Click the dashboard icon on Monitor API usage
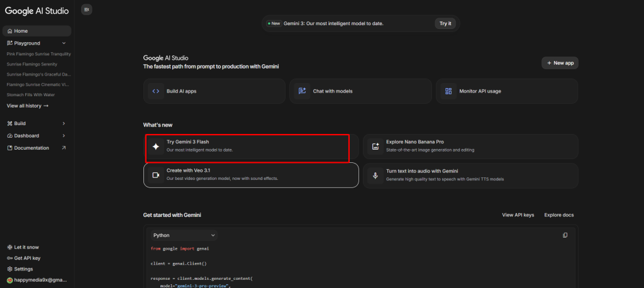This screenshot has width=644, height=288. click(x=448, y=91)
